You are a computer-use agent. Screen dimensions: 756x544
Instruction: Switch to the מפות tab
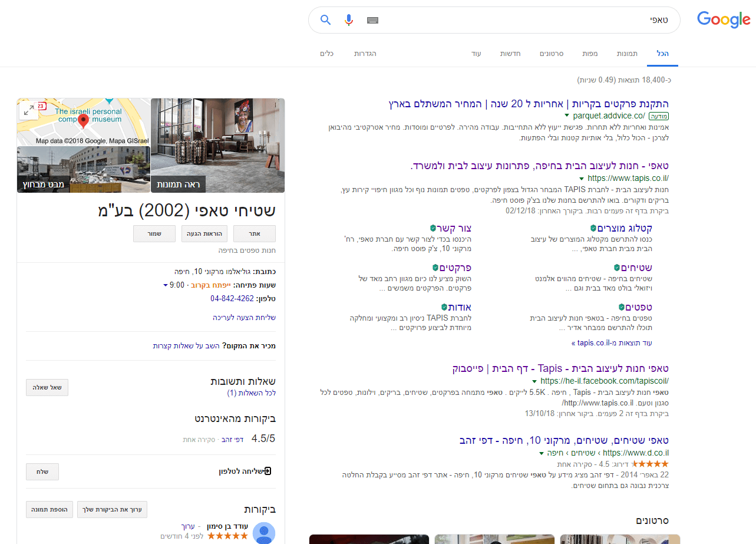[590, 54]
